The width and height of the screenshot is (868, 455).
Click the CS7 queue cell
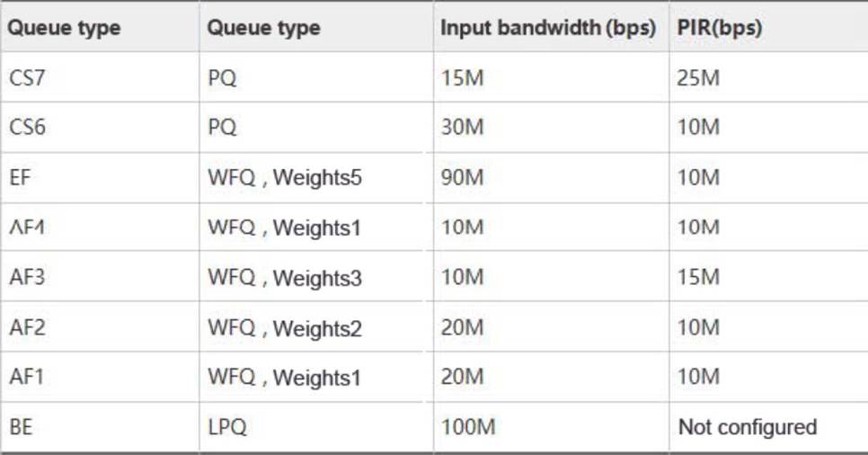26,77
